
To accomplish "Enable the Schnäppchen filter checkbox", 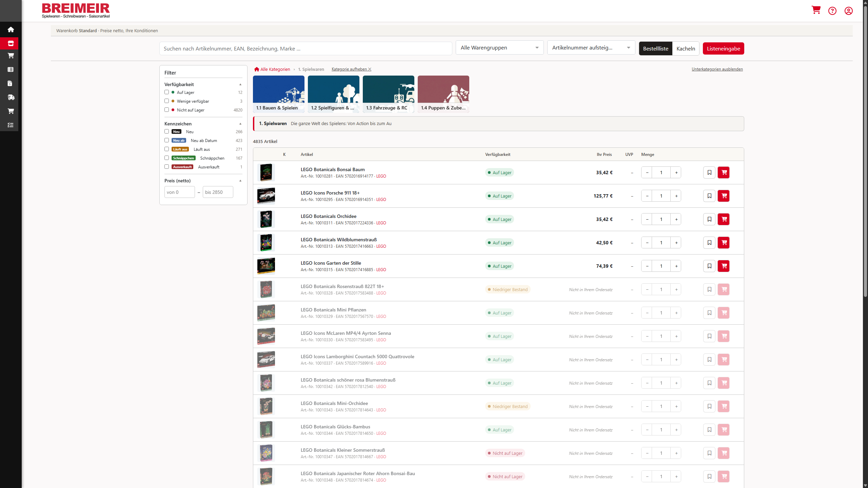I will [x=166, y=158].
